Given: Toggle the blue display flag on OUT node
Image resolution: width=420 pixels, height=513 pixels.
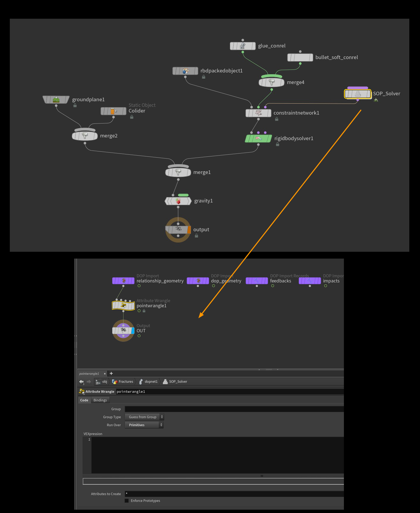Looking at the screenshot, I should tap(133, 330).
